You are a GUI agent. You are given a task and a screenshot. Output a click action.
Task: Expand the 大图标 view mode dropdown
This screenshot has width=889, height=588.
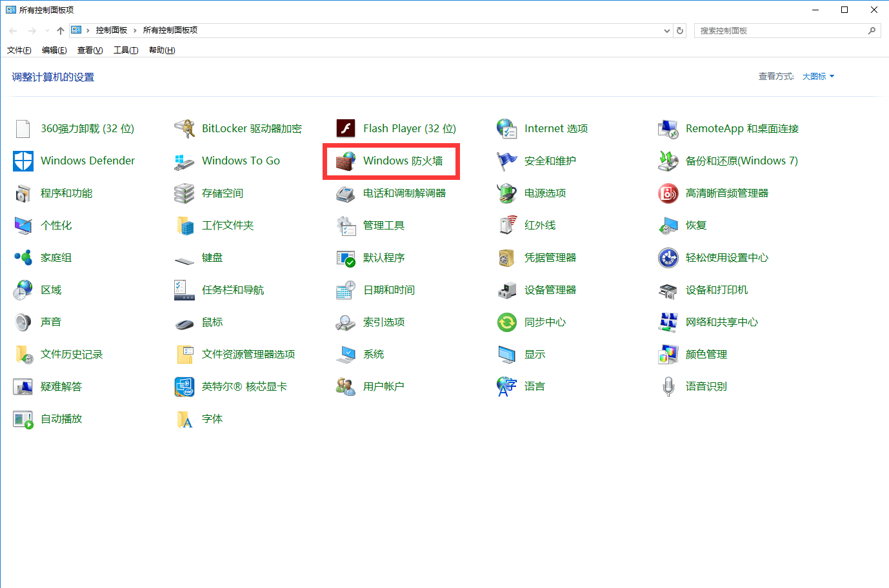[818, 76]
